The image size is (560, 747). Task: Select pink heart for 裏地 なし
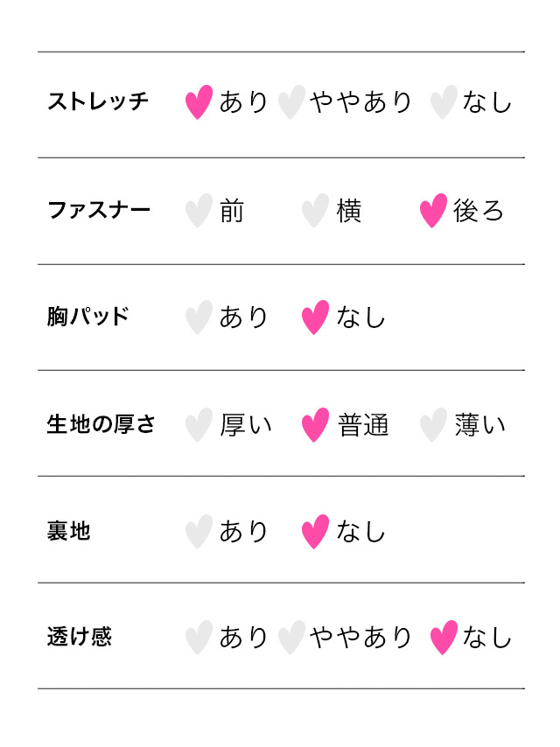coord(315,532)
